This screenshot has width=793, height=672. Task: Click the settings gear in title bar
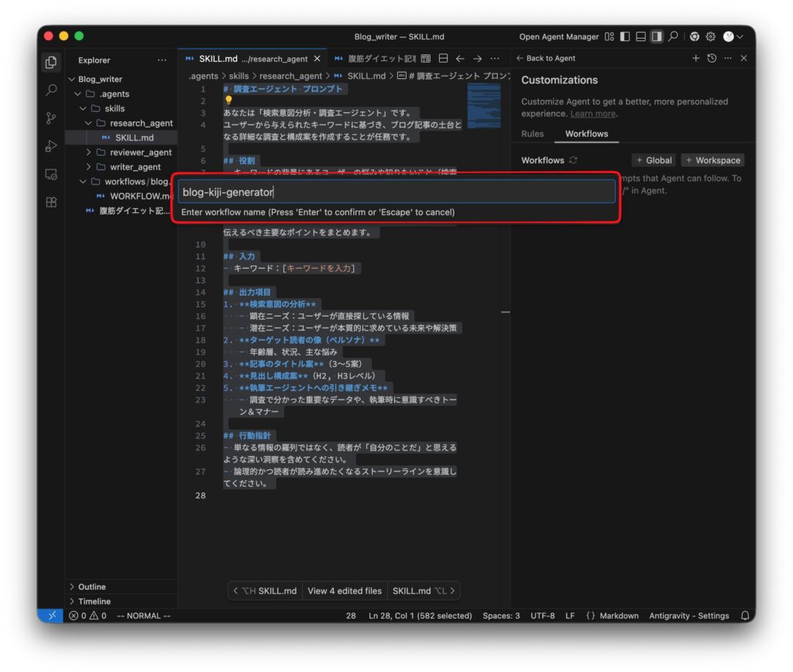(710, 36)
